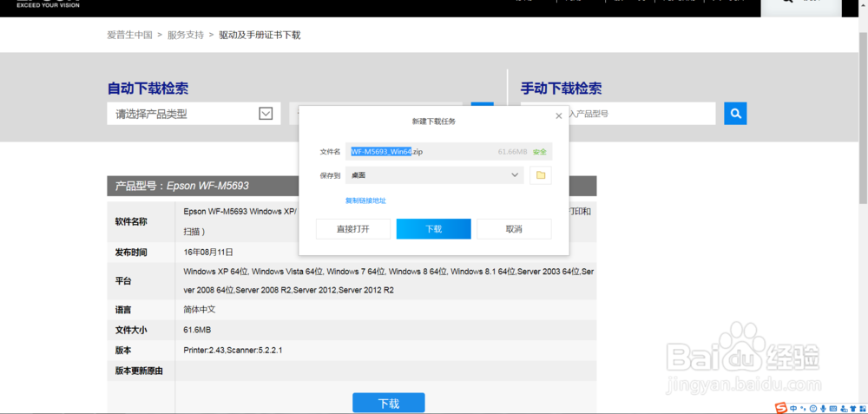Open the 请选择产品类型 dropdown
This screenshot has width=868, height=414.
(x=194, y=114)
